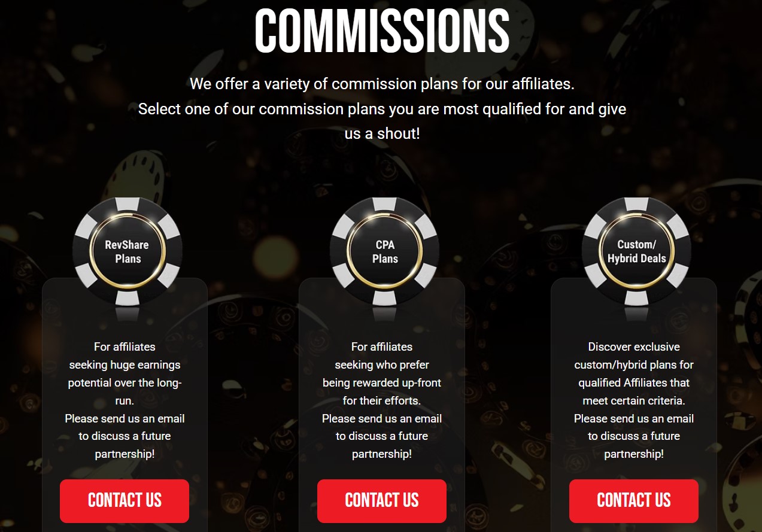This screenshot has height=532, width=762.
Task: Click the 'We offer a variety' sentence
Action: click(382, 84)
